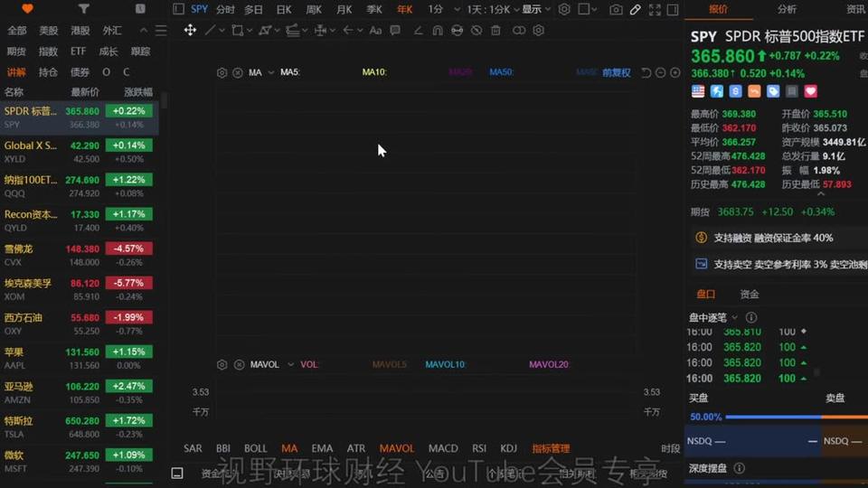This screenshot has height=488, width=868.
Task: Click info icon next to 深度摆盘
Action: tap(739, 468)
